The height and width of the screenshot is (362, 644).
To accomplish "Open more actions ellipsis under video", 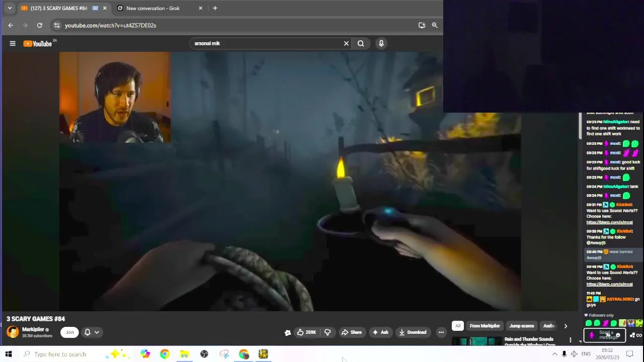I will (x=441, y=332).
